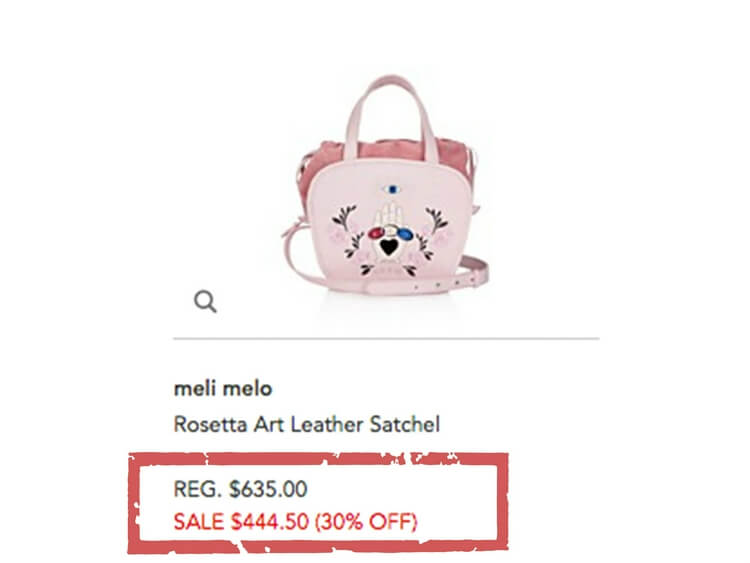750x563 pixels.
Task: Click the red gem on the bag
Action: 376,233
